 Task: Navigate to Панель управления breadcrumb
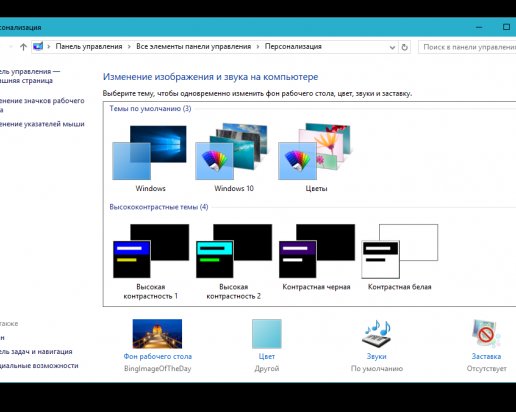[x=89, y=46]
